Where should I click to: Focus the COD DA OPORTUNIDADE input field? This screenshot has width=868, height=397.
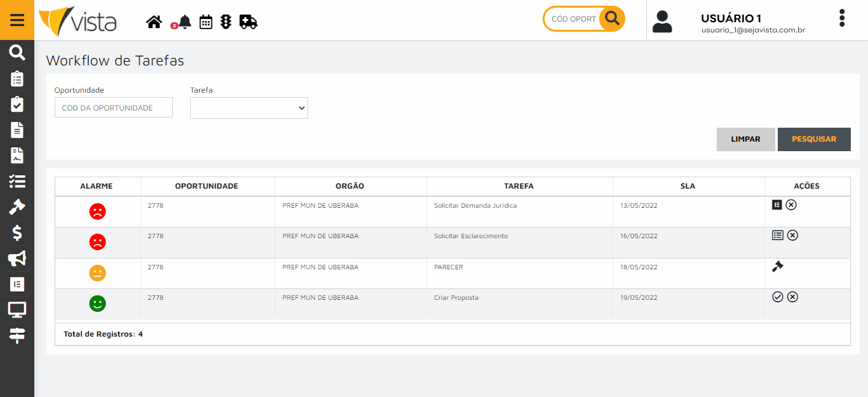click(x=114, y=107)
